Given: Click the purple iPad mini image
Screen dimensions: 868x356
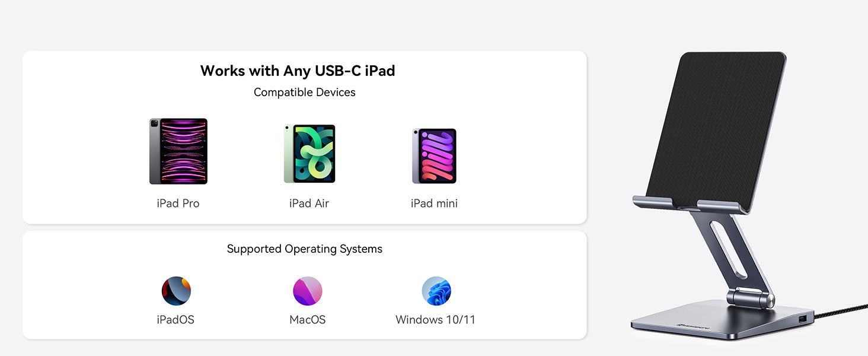Looking at the screenshot, I should coord(435,156).
